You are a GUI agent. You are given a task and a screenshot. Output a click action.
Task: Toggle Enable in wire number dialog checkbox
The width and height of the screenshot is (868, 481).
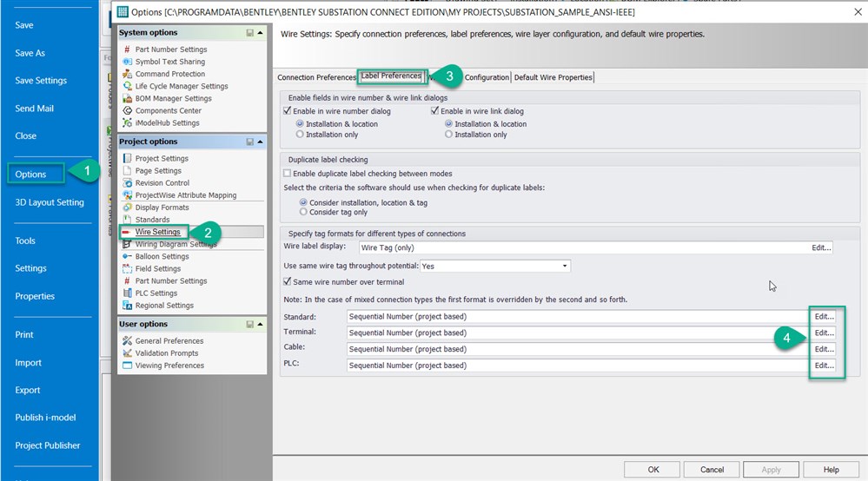coord(287,110)
